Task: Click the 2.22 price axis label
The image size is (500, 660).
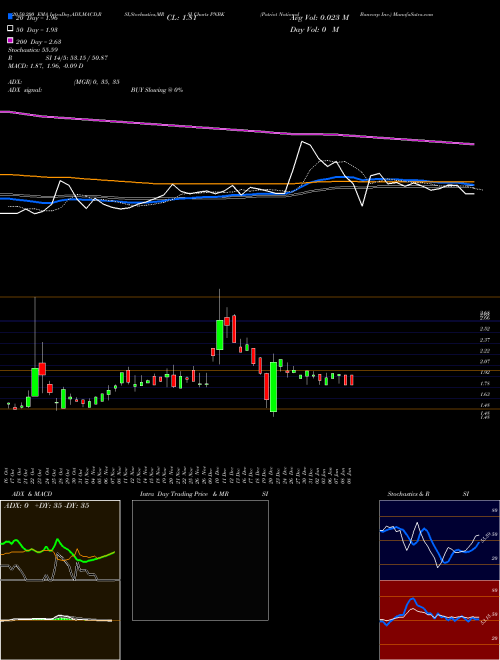Action: click(x=485, y=351)
